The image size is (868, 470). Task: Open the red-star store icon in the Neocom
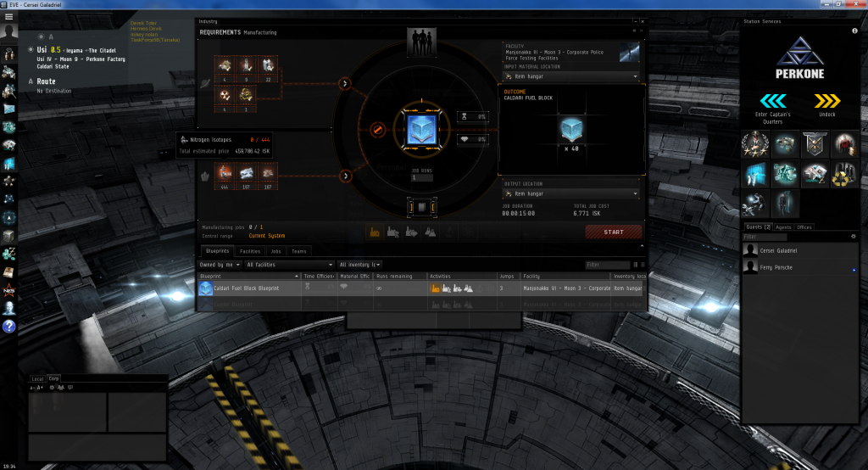(x=8, y=290)
